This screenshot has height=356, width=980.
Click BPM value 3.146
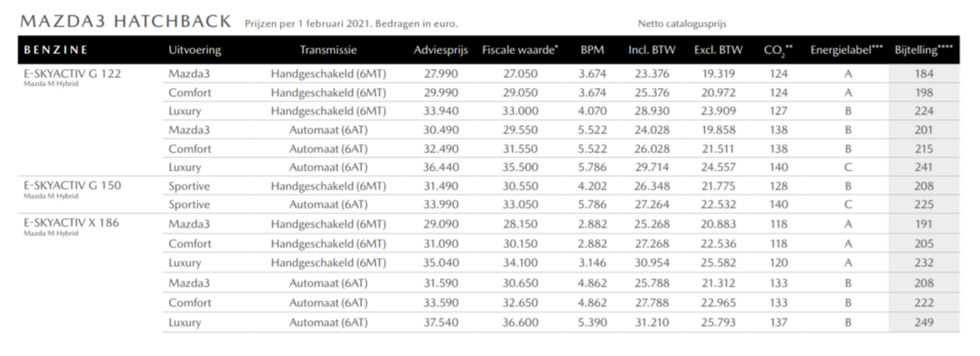pos(591,263)
